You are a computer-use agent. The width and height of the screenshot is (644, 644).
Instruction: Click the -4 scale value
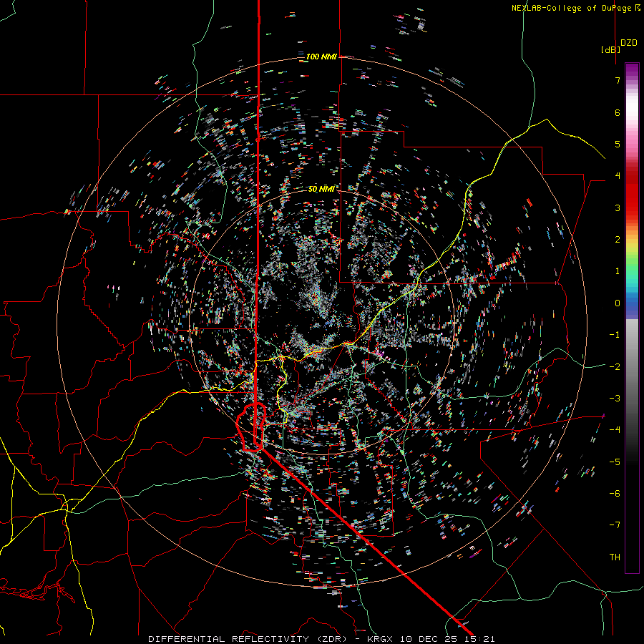click(615, 429)
